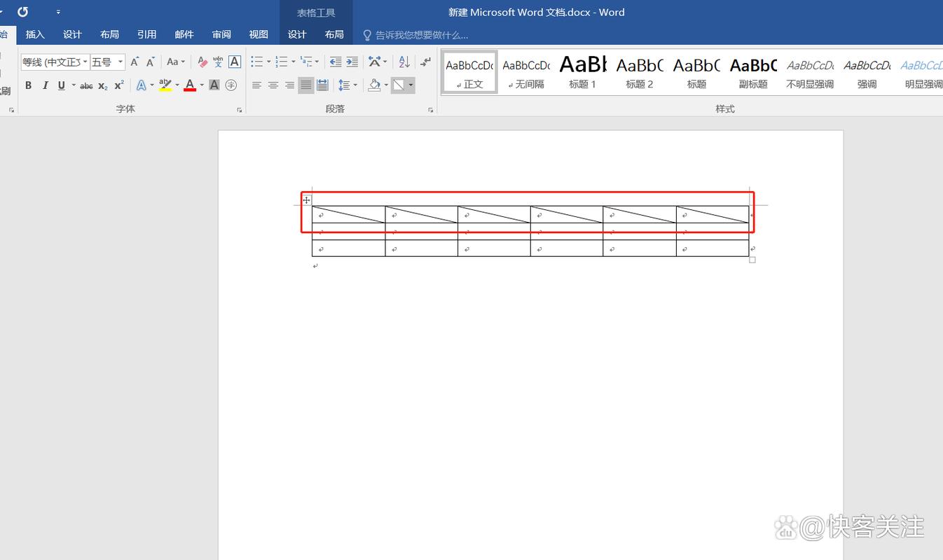The image size is (943, 560).
Task: Switch to the 插入 tab
Action: (35, 34)
